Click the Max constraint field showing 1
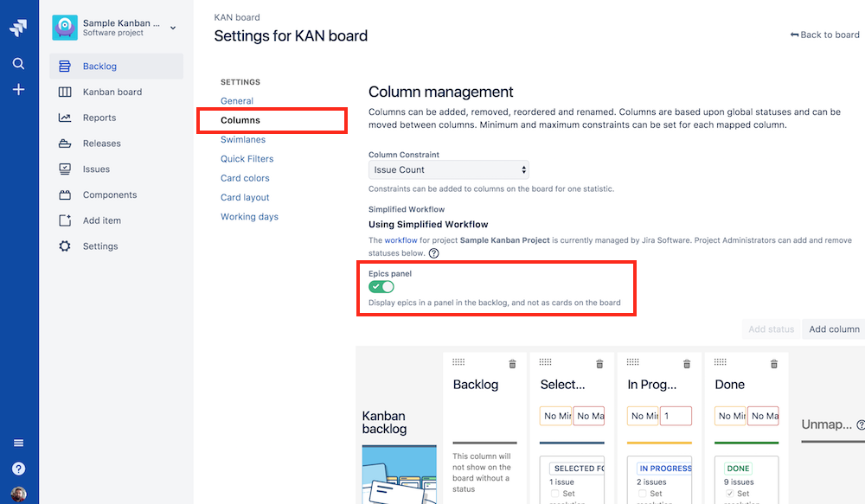Viewport: 865px width, 504px height. (676, 416)
